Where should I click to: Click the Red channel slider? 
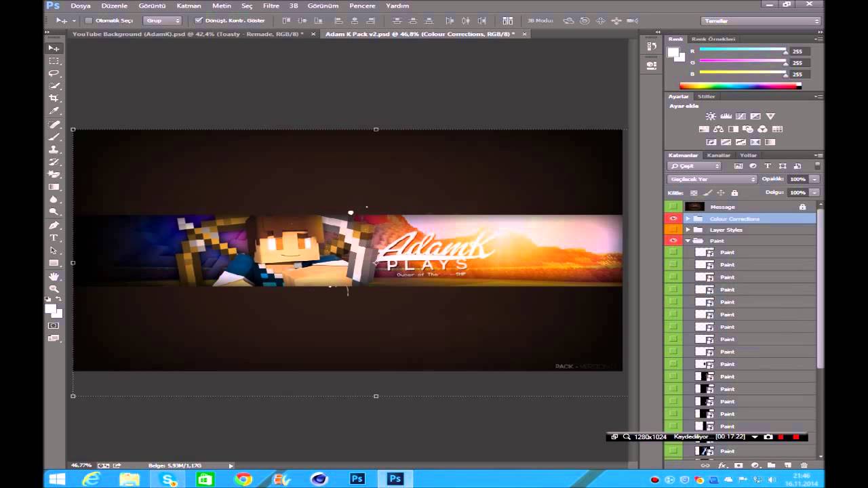pos(743,51)
